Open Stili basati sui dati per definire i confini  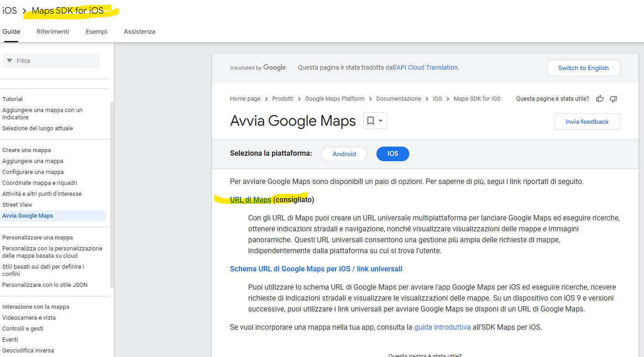pos(43,270)
